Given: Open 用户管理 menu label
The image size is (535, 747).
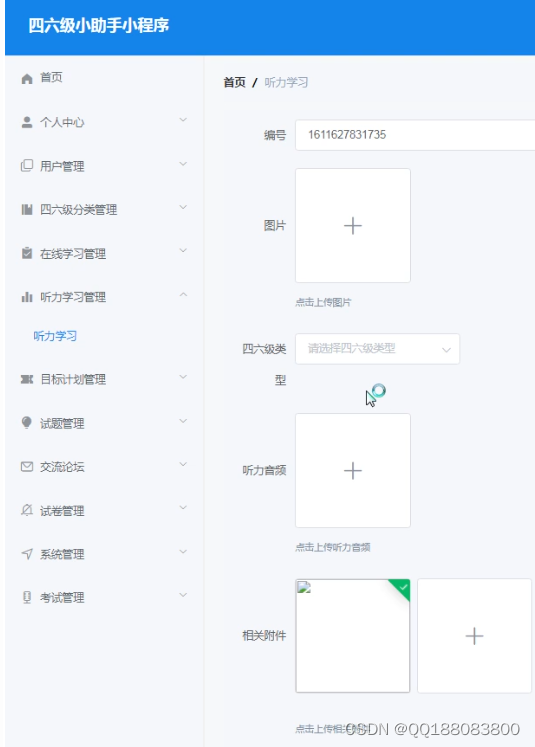Looking at the screenshot, I should click(x=62, y=166).
